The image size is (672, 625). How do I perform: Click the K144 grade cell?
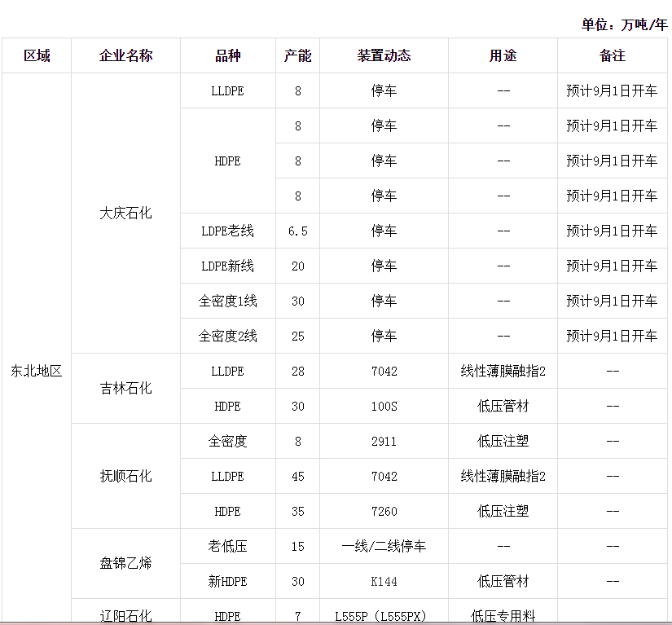[384, 581]
